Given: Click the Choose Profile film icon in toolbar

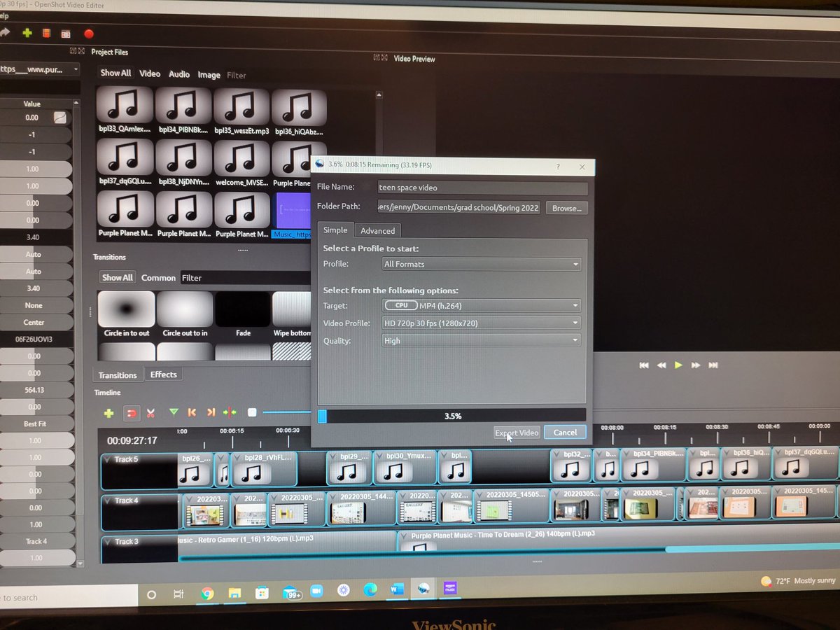Looking at the screenshot, I should click(46, 33).
